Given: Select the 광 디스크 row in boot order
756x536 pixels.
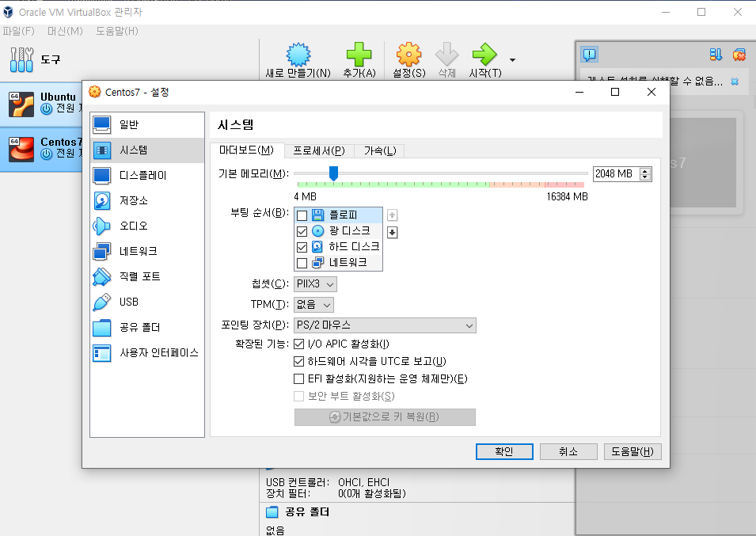Looking at the screenshot, I should (x=338, y=231).
